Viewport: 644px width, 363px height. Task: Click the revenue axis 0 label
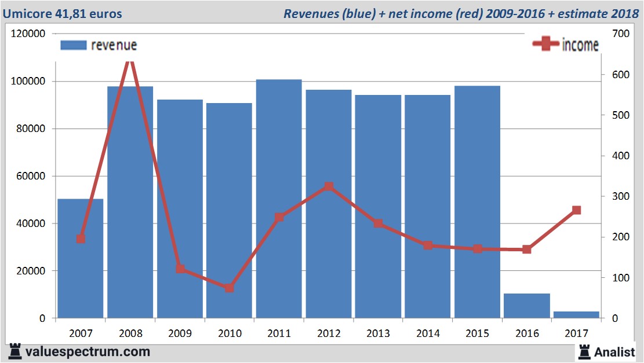click(x=42, y=318)
